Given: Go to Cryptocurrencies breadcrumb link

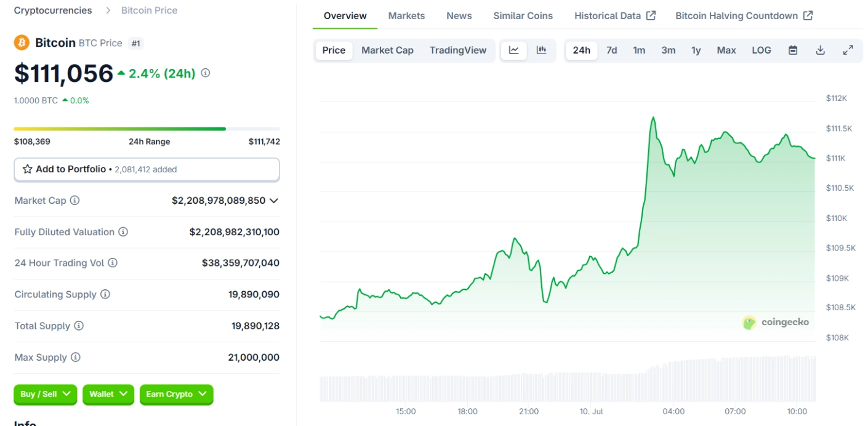Looking at the screenshot, I should (53, 10).
